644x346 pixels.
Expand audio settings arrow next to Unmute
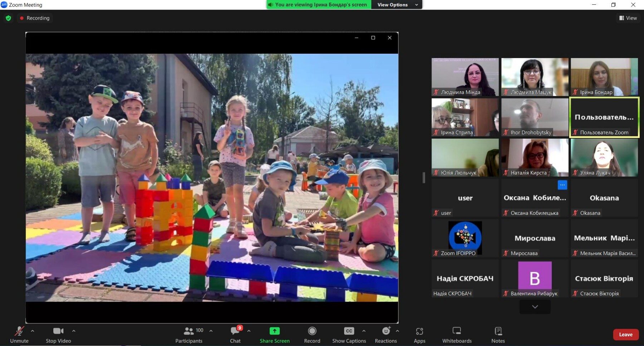[x=33, y=331]
